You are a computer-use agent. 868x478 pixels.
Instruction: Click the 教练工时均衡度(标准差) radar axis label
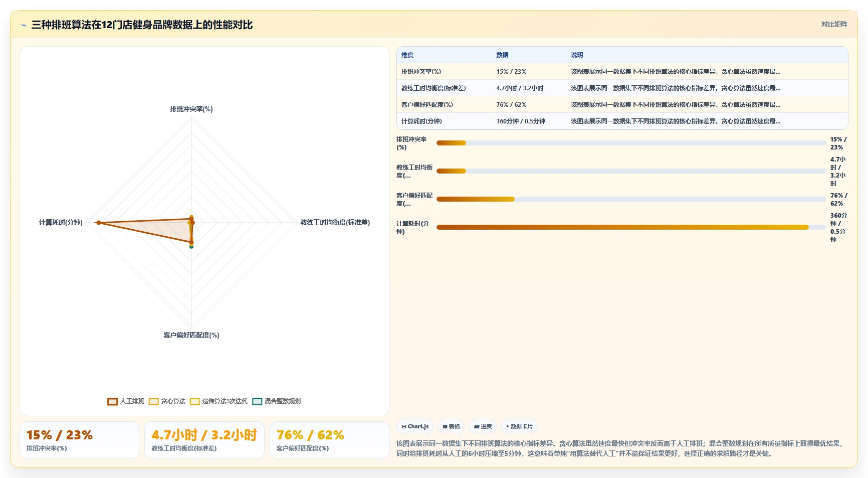(335, 222)
